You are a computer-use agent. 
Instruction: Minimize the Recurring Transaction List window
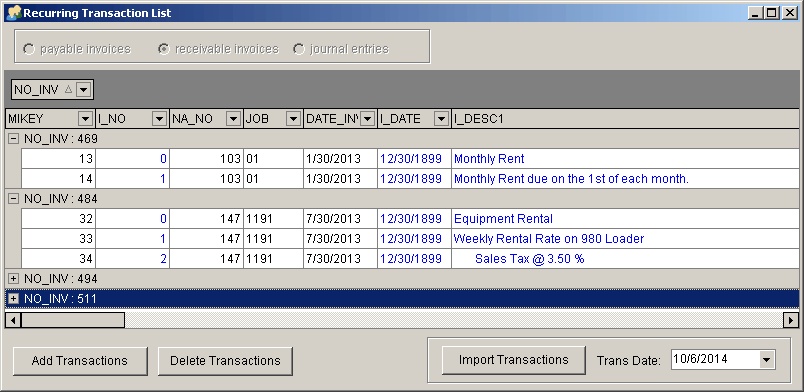click(x=755, y=13)
